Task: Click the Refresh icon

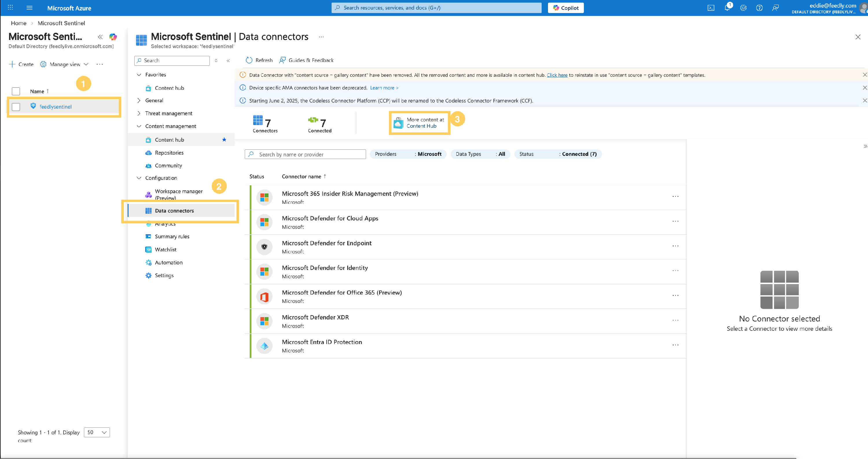Action: click(249, 60)
